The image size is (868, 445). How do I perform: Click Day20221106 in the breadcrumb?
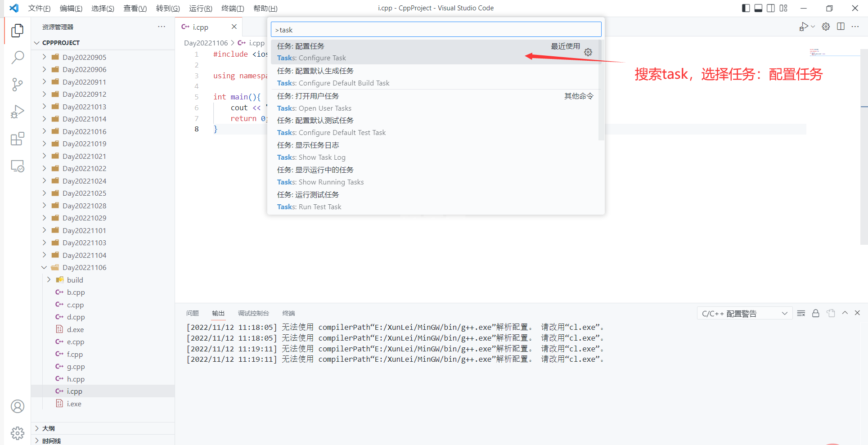(206, 43)
